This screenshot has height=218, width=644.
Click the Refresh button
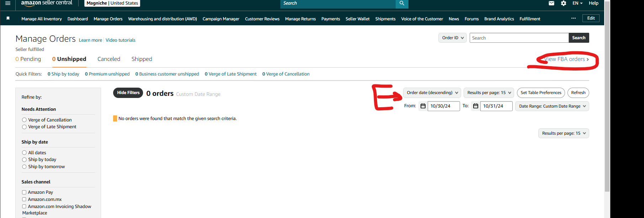tap(578, 93)
